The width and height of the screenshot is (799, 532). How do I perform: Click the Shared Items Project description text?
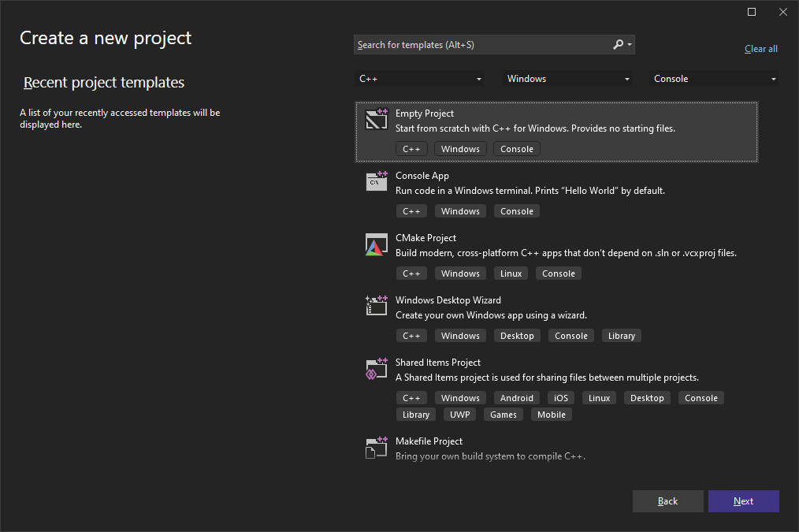(x=547, y=377)
